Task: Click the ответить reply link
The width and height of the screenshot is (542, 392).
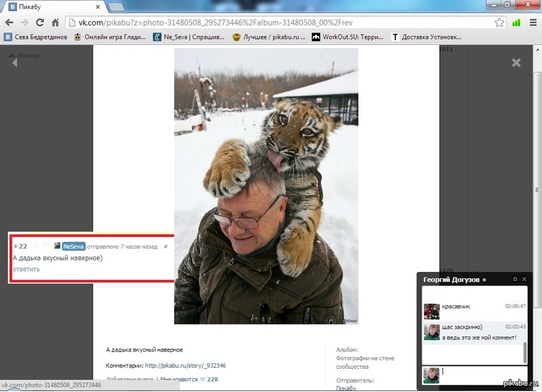Action: [26, 269]
